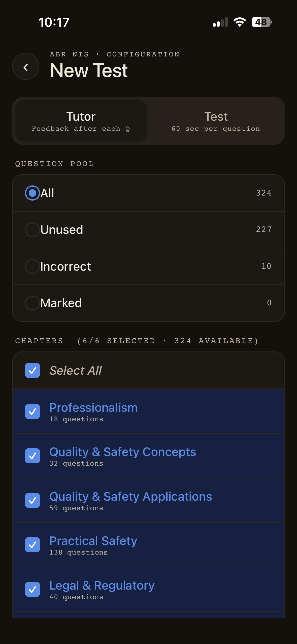Viewport: 297px width, 644px height.
Task: Select the All question pool radio
Action: tap(32, 193)
